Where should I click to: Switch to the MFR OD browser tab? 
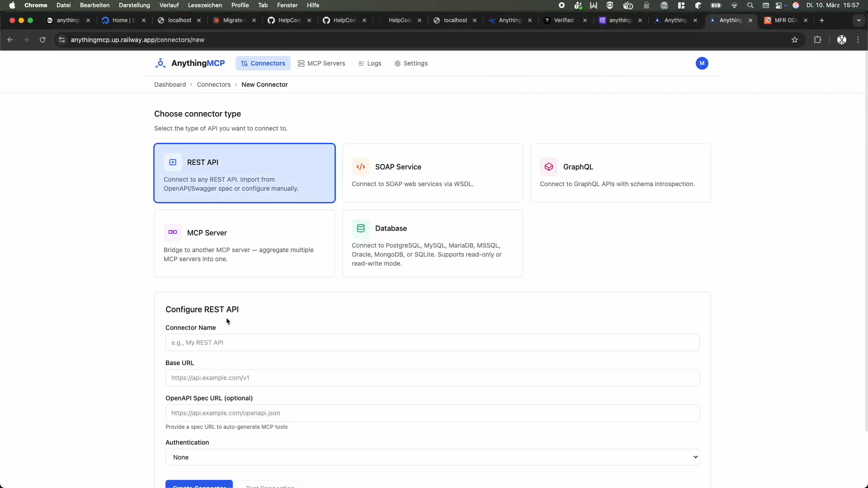(x=786, y=20)
